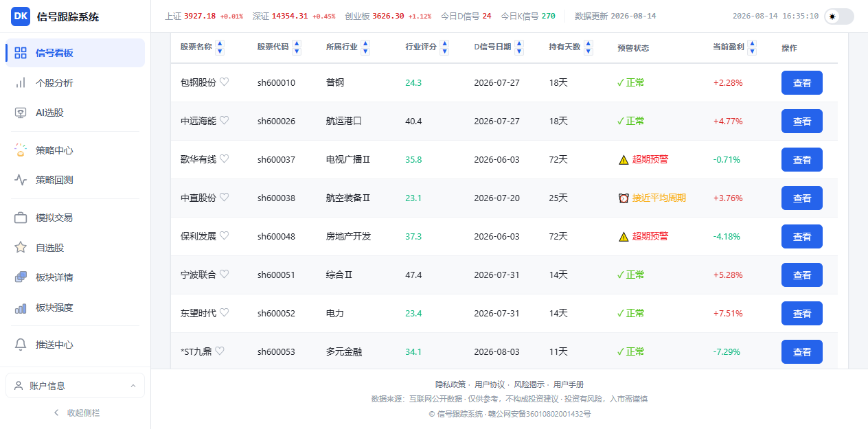
Task: Sort by 股票代码 column arrows
Action: coord(296,47)
